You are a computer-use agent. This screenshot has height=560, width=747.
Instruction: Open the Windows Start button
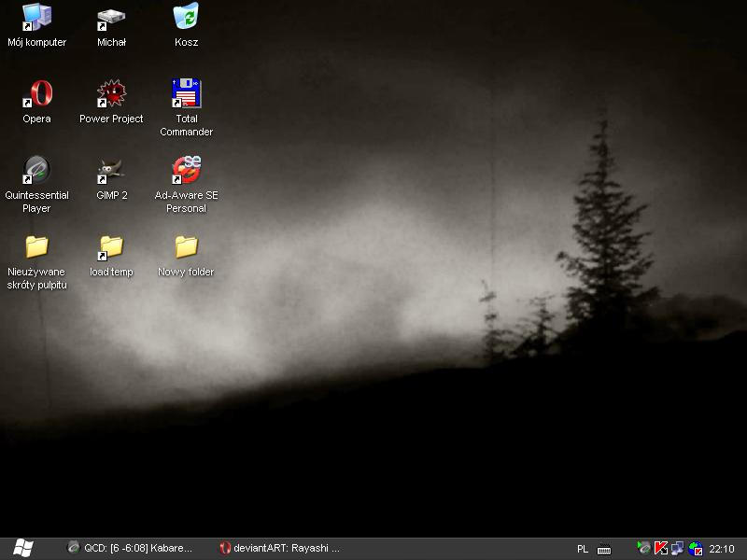(x=22, y=548)
